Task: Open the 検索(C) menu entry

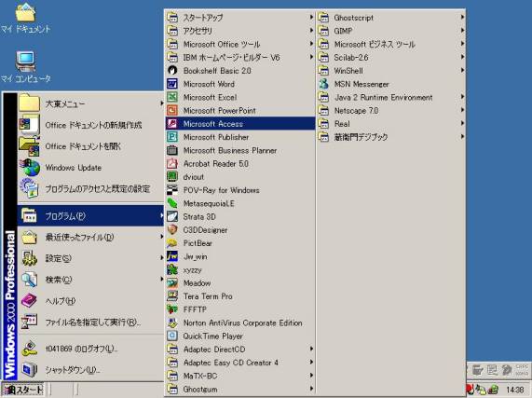Action: click(x=91, y=280)
